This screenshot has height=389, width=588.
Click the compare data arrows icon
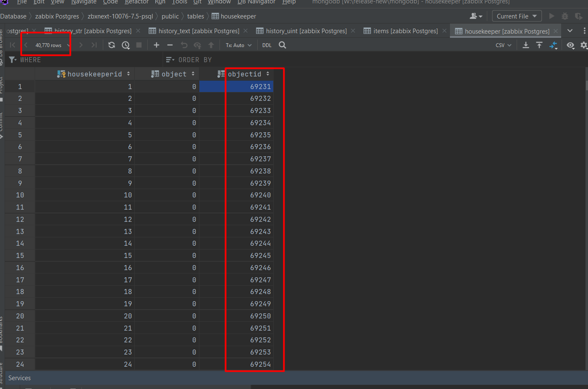pos(554,45)
